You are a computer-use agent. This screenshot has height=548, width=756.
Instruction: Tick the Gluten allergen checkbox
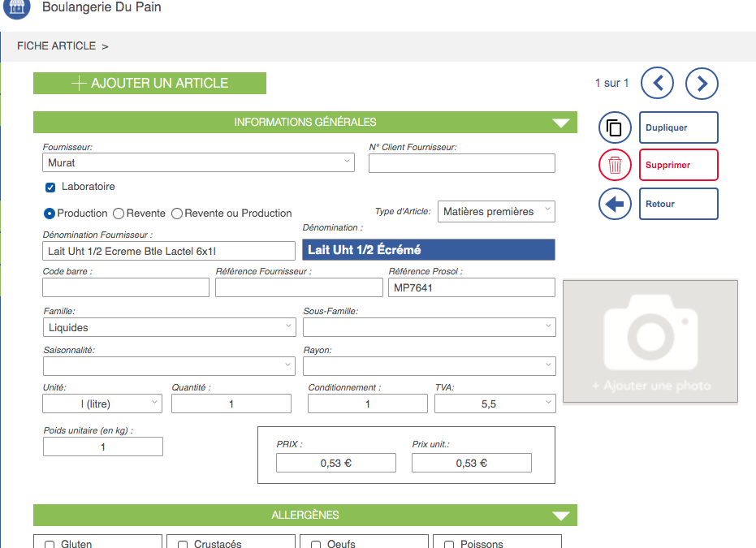click(50, 544)
